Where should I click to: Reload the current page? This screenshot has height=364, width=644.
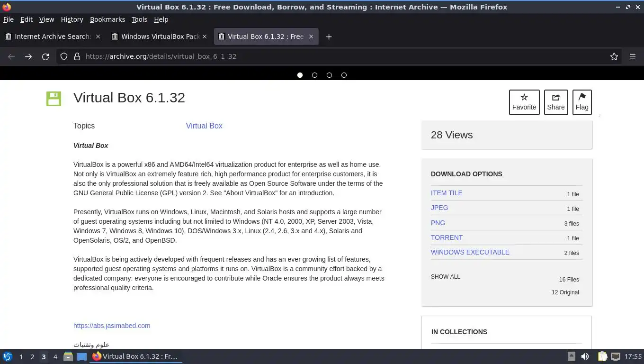45,56
